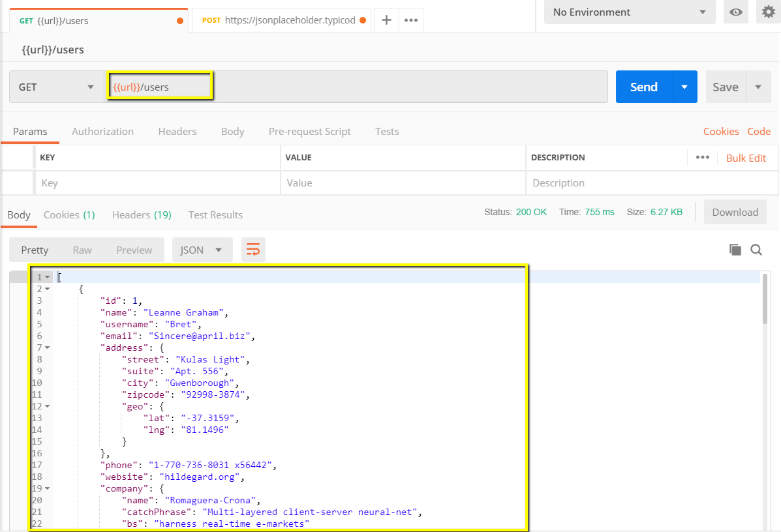Switch response view to Preview
Viewport: 781px width, 532px height.
pos(134,250)
